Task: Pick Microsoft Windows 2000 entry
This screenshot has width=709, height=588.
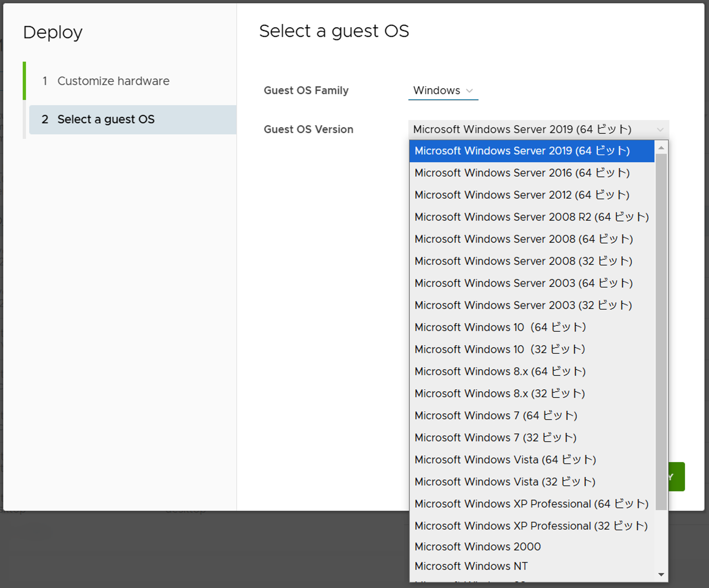Action: click(x=477, y=546)
